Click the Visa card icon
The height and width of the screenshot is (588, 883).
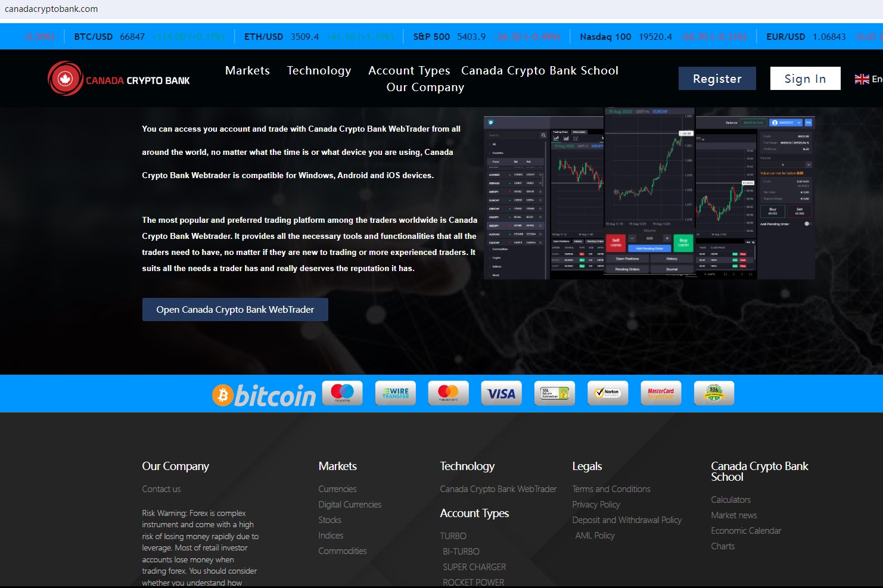point(501,393)
